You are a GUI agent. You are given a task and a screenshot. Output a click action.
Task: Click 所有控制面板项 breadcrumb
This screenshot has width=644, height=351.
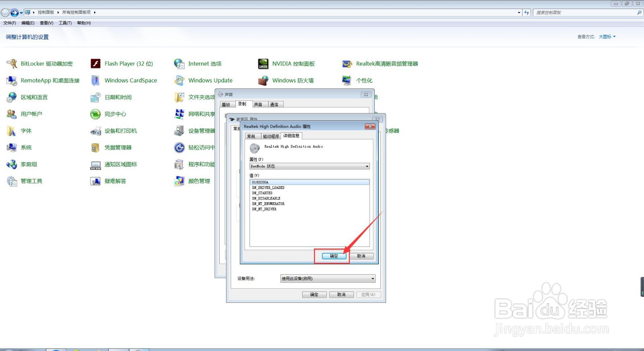click(76, 12)
